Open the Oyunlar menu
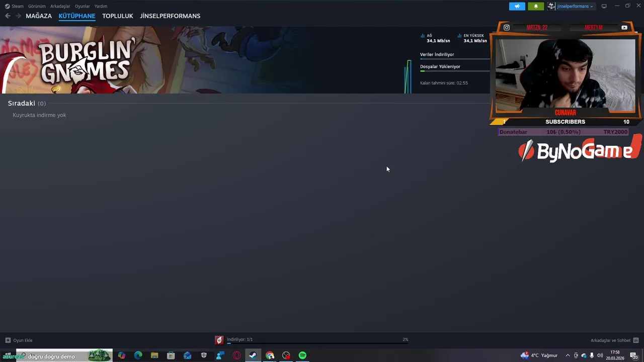This screenshot has width=644, height=362. [x=82, y=6]
